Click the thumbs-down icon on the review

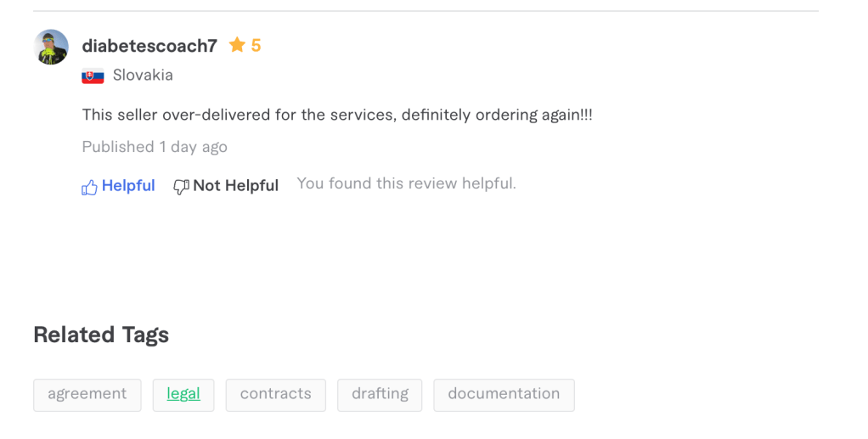[181, 187]
